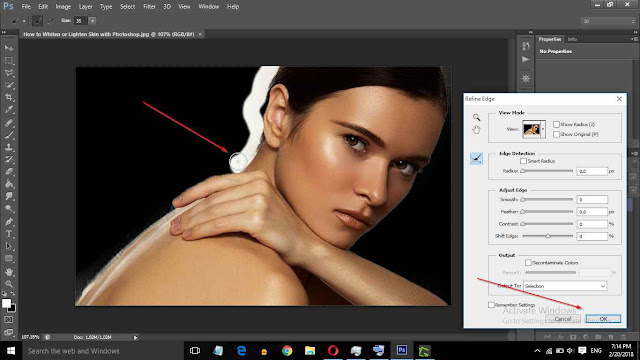Close the document tab
This screenshot has width=640, height=360.
(x=200, y=34)
